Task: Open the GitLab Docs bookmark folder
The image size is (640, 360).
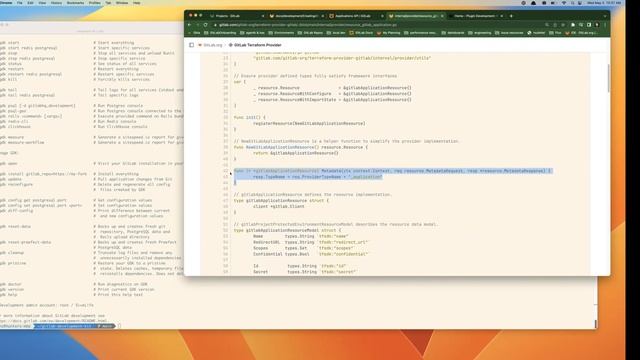Action: (x=361, y=33)
